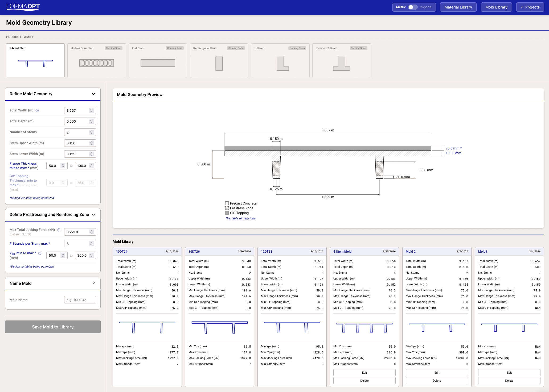Screen dimensions: 549x392
Task: Click Edit on the 4 Stem Mold card
Action: (x=364, y=373)
